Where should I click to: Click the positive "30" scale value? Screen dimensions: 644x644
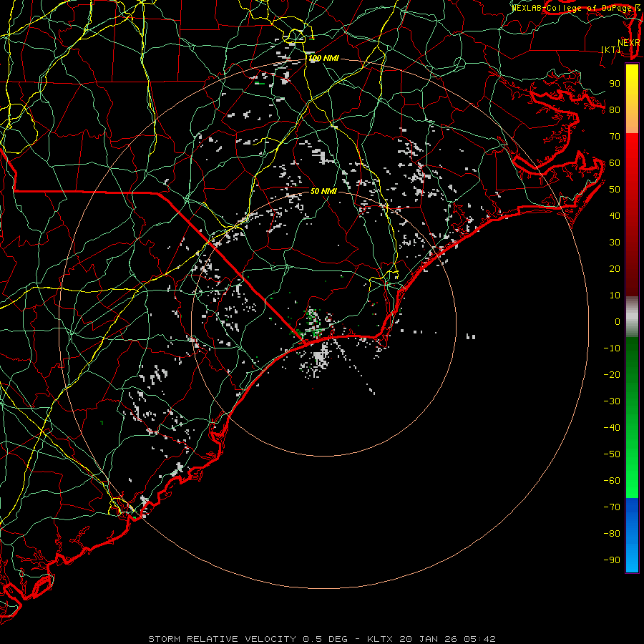[x=615, y=243]
